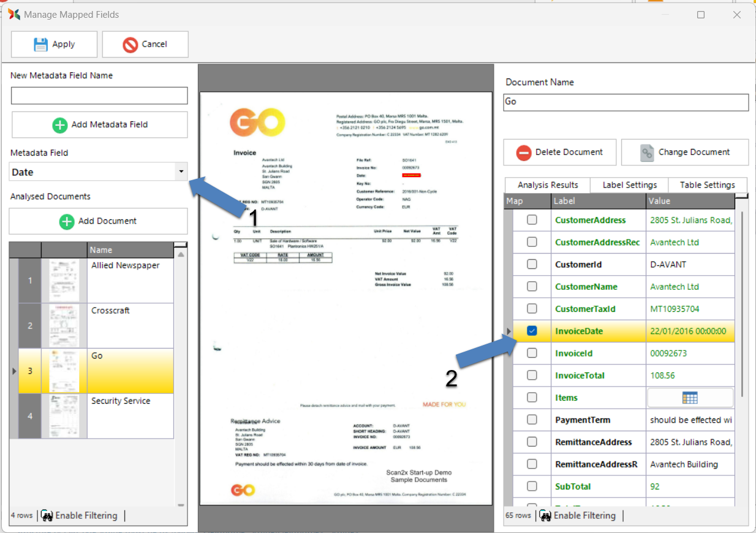This screenshot has height=533, width=756.
Task: Click green plus icon for Add Metadata Field
Action: point(59,125)
